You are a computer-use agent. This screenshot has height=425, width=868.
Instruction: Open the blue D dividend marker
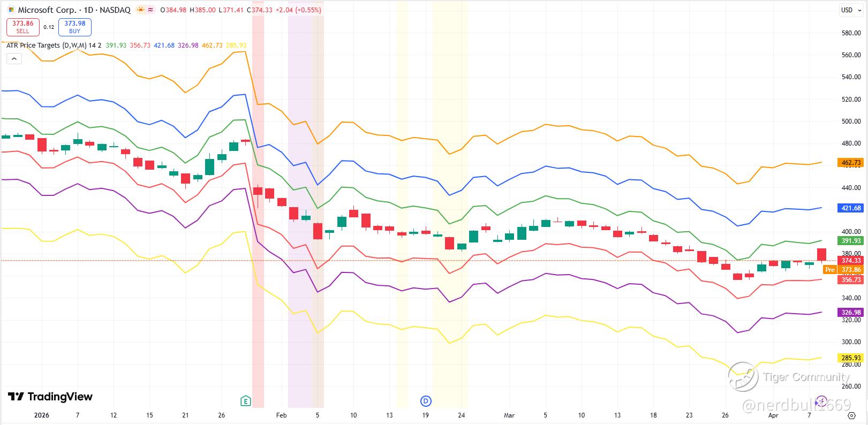click(x=426, y=400)
